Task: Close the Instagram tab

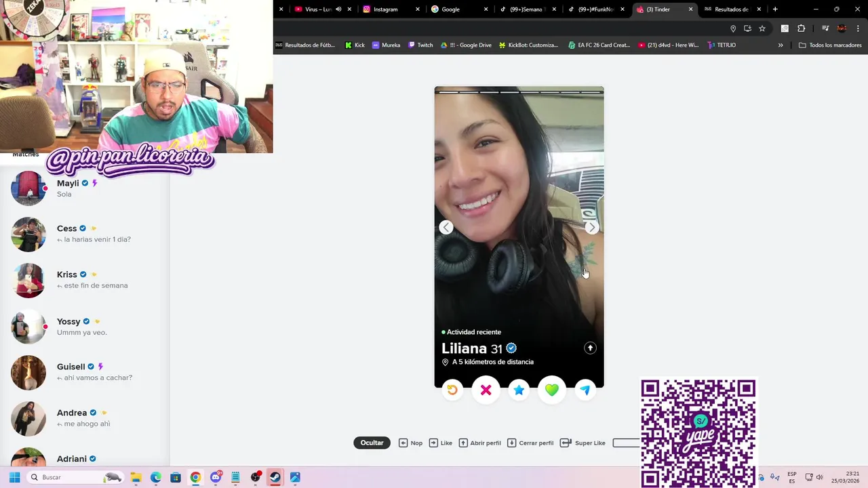Action: [418, 9]
